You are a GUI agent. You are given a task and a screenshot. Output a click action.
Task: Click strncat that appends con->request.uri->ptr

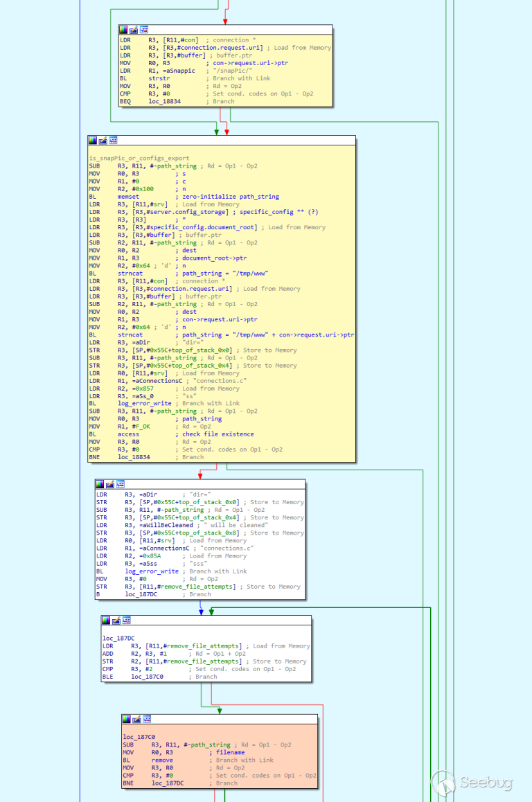click(130, 335)
